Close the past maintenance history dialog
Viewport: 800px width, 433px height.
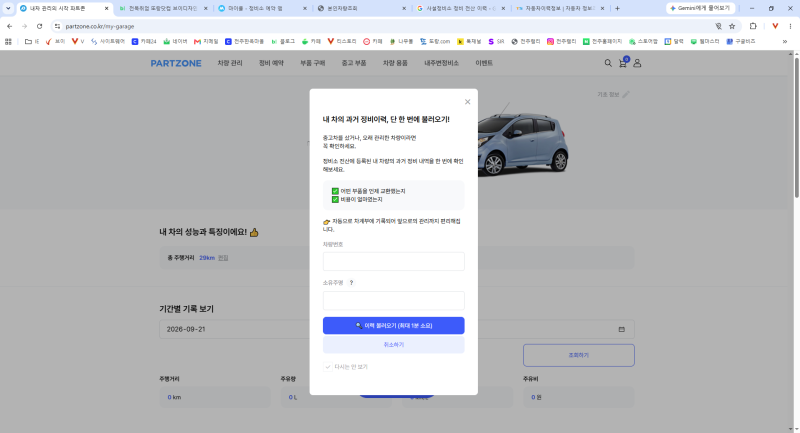[467, 102]
